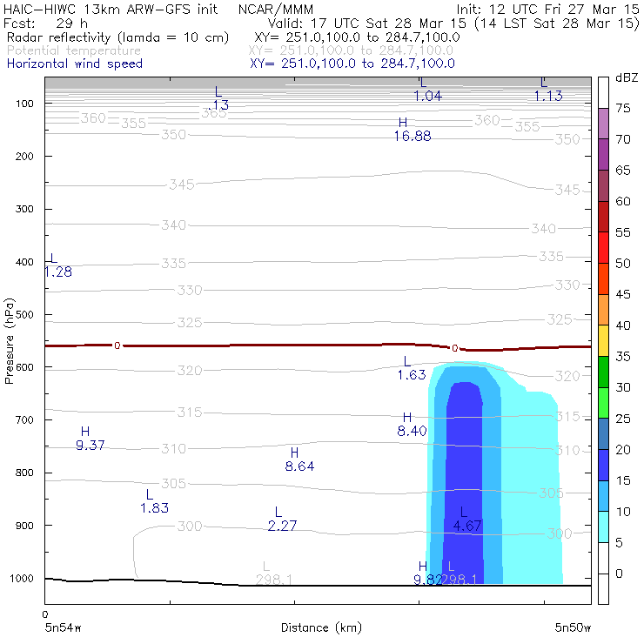Select the 'L 2.27' wind speed label

pyautogui.click(x=282, y=520)
